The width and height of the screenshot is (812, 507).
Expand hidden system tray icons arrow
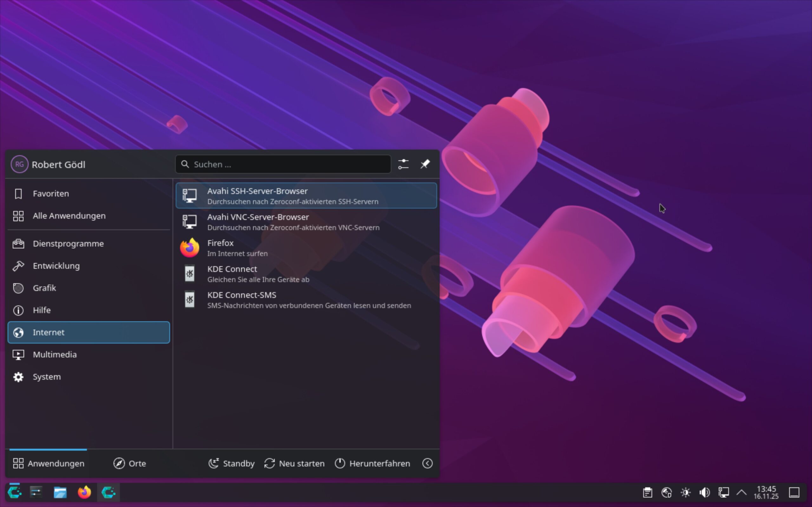point(742,492)
